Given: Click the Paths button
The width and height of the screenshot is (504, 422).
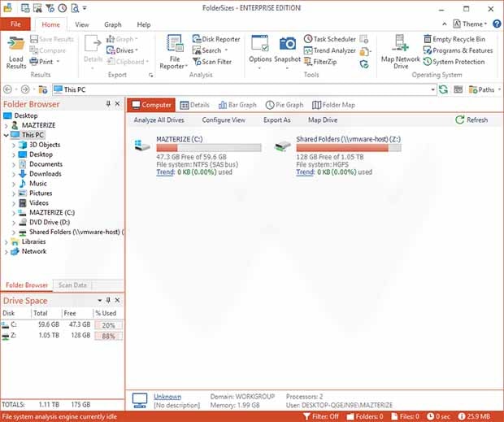Looking at the screenshot, I should coord(482,89).
